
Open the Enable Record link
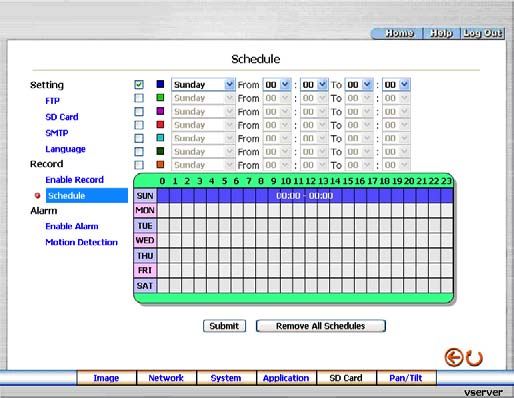75,180
